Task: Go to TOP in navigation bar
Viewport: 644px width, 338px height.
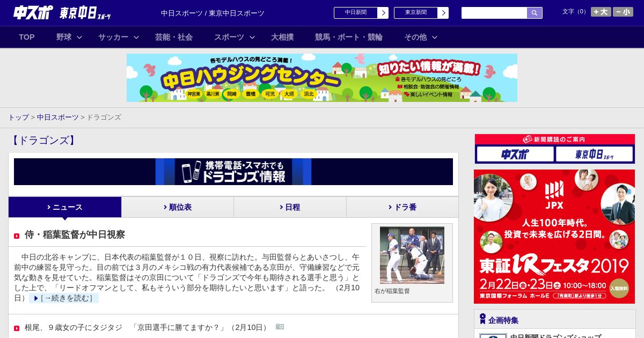Action: pyautogui.click(x=27, y=37)
